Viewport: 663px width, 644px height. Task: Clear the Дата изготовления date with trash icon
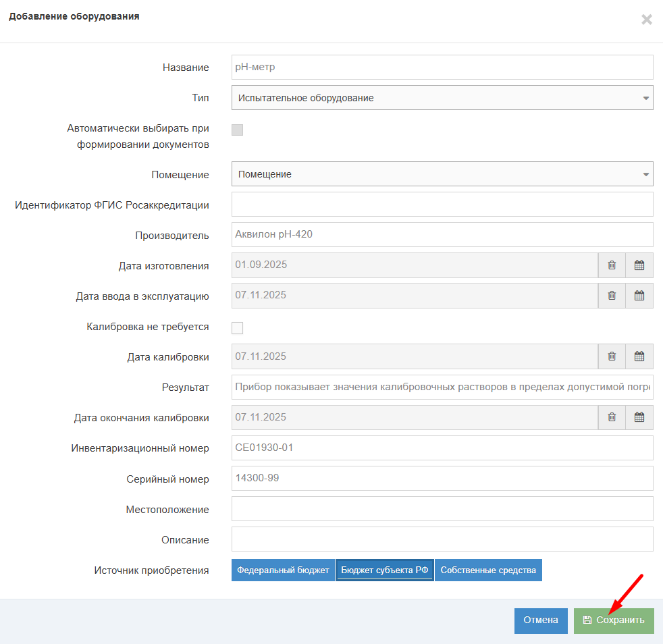[x=612, y=265]
